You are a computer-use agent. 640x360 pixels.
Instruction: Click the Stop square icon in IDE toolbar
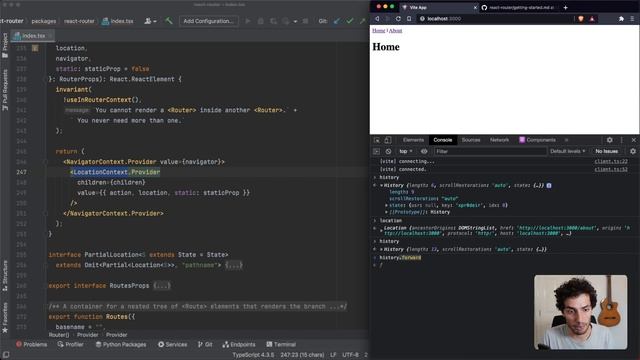tap(305, 21)
